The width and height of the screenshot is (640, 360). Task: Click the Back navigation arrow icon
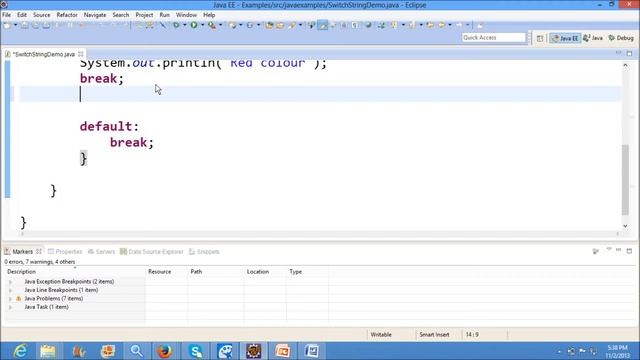[442, 25]
